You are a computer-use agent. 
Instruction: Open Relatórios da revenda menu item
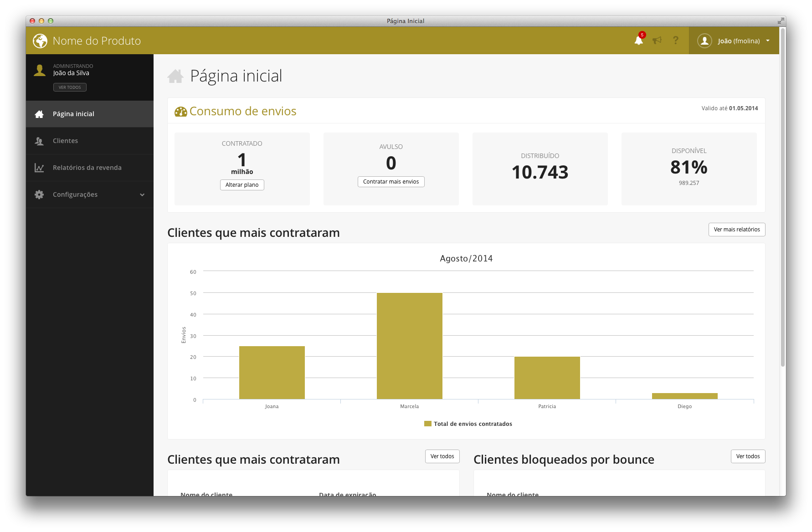(90, 168)
